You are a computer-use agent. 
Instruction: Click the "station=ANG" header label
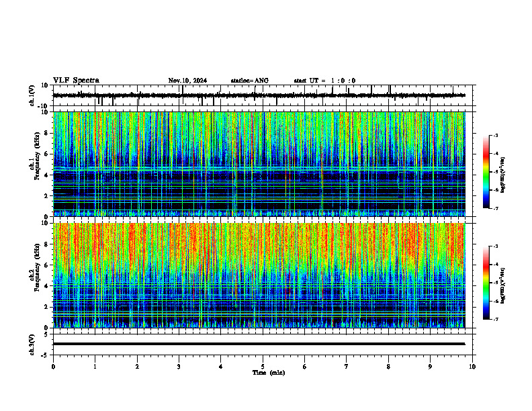coord(250,81)
